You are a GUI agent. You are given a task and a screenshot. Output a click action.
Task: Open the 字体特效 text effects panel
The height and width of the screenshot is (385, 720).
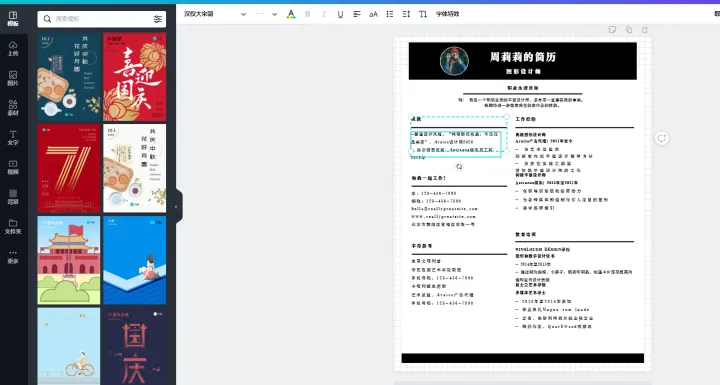tap(448, 14)
